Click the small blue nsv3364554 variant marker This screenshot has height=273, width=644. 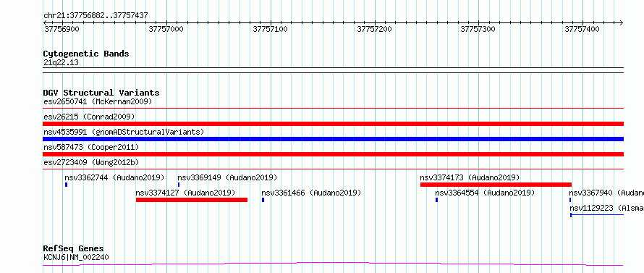(x=436, y=200)
